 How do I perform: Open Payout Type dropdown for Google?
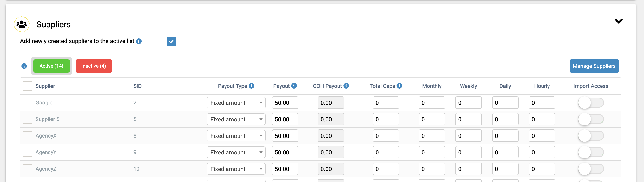tap(236, 103)
